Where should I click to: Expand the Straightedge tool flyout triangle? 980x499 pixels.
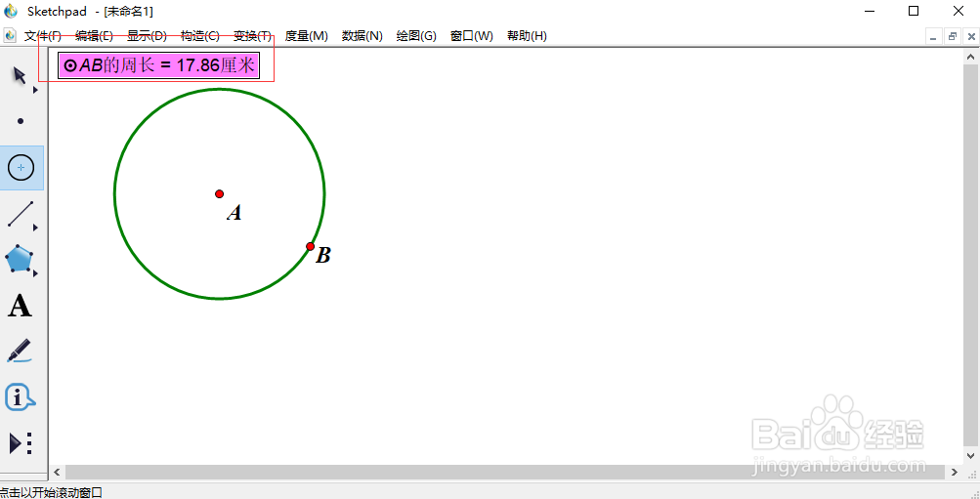click(35, 228)
